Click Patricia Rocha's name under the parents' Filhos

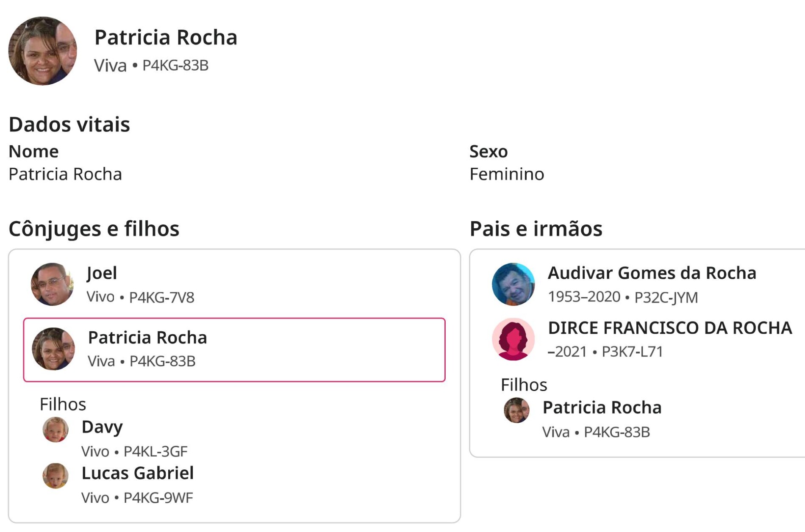(x=602, y=407)
